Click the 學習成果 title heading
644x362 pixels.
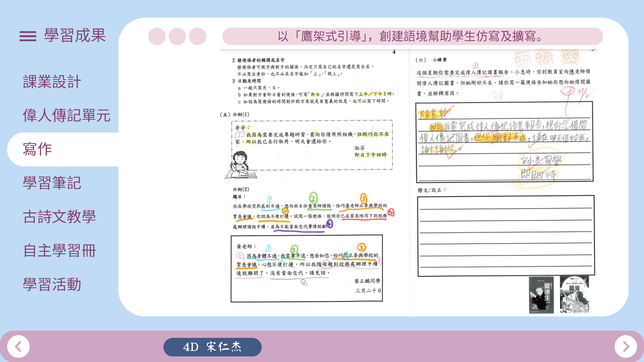(75, 35)
